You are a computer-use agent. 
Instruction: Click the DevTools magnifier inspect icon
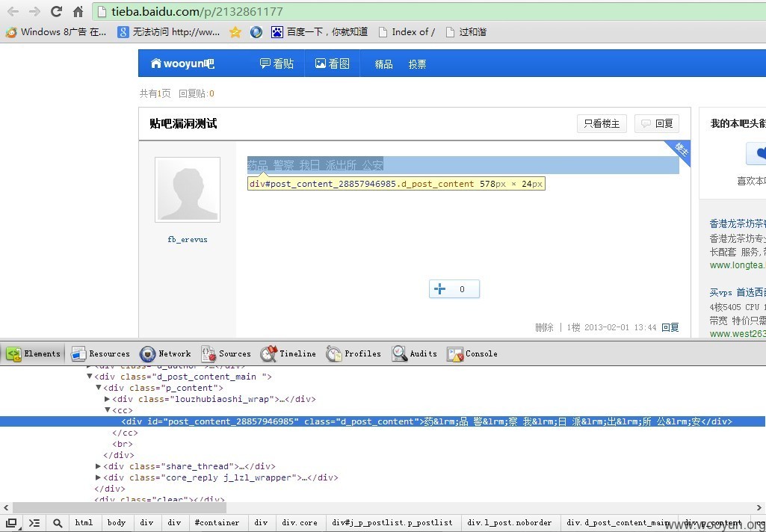(x=57, y=523)
